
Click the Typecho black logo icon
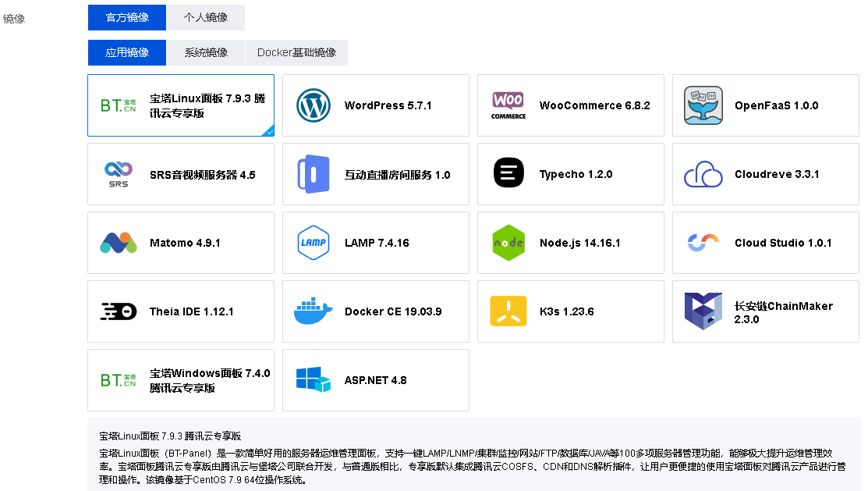coord(508,173)
